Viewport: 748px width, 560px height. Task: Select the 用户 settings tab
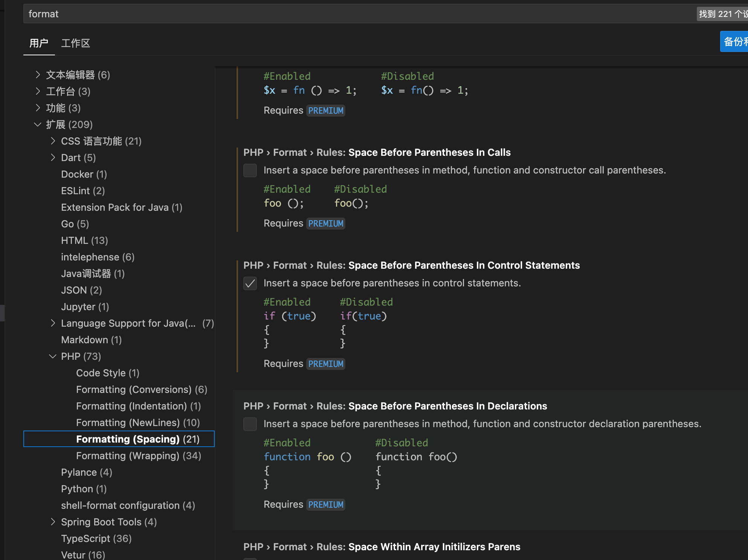[39, 43]
